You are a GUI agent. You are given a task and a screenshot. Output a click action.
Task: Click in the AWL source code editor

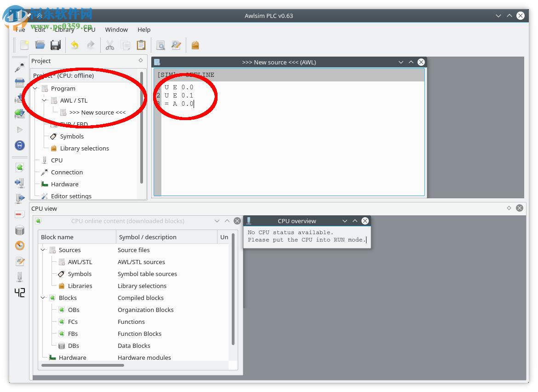click(x=292, y=138)
